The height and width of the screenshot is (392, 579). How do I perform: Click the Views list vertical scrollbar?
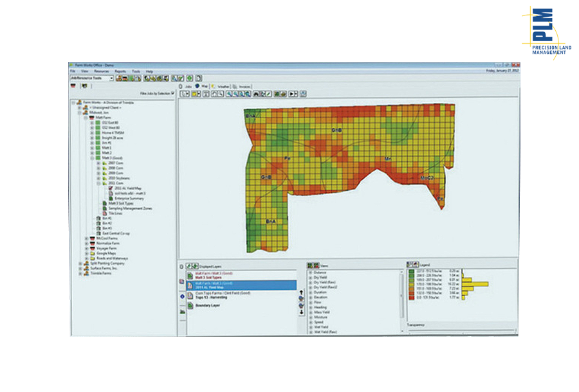click(x=402, y=301)
